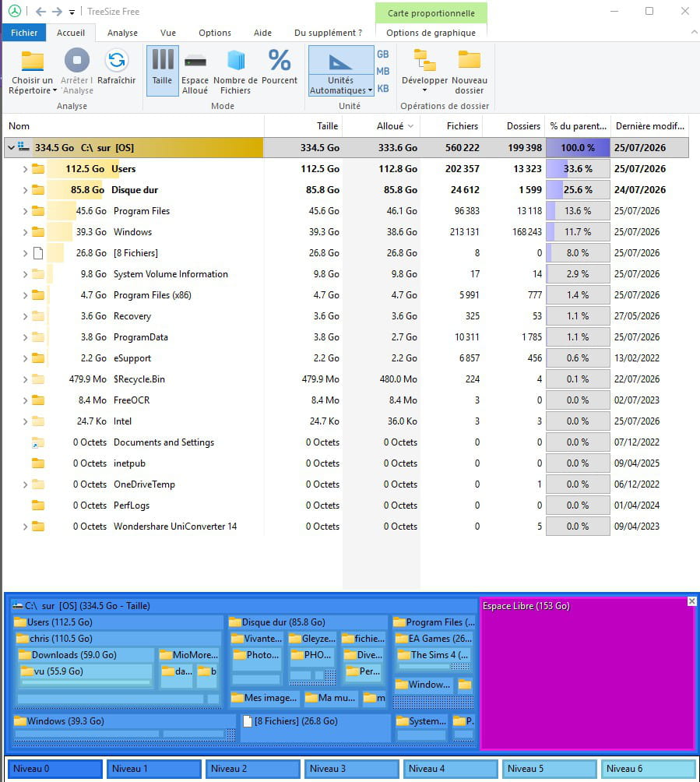This screenshot has height=782, width=700.
Task: Click the Documents and Settings shortcut icon
Action: tap(38, 442)
